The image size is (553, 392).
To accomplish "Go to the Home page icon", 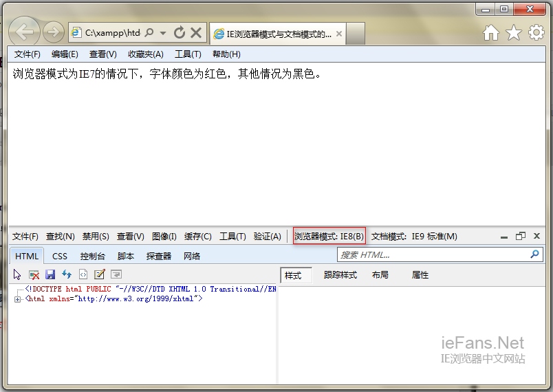I will pyautogui.click(x=491, y=33).
